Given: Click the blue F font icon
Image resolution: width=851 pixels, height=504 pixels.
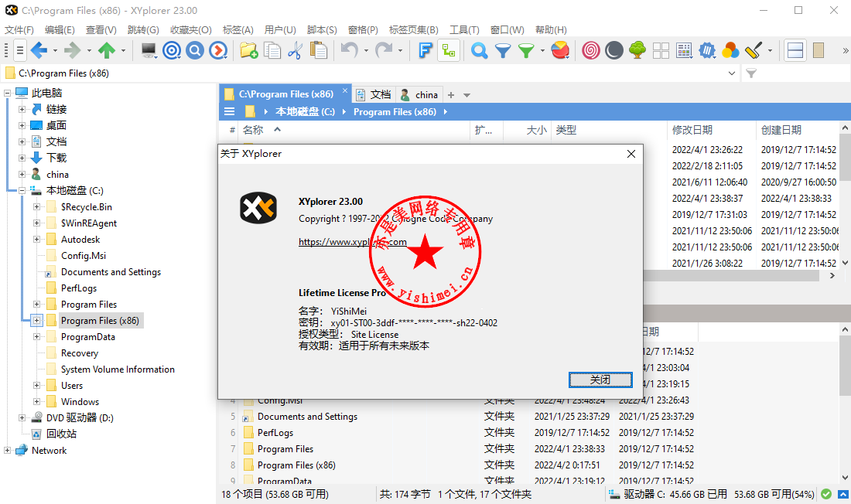Looking at the screenshot, I should [425, 51].
